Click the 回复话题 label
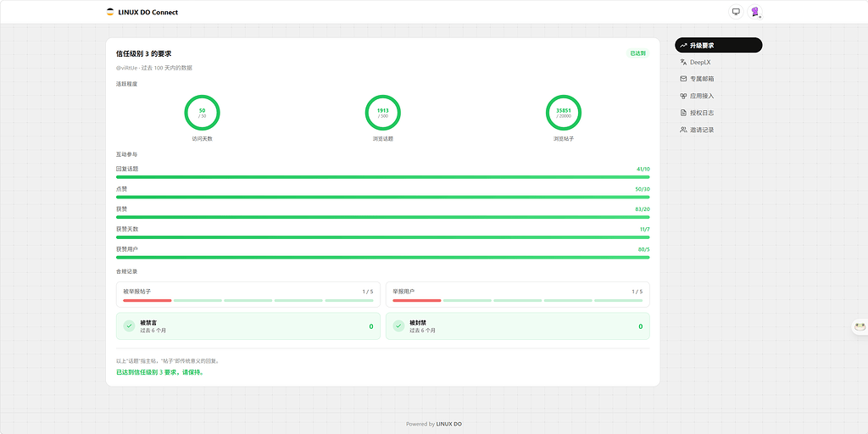868x434 pixels. [x=127, y=169]
